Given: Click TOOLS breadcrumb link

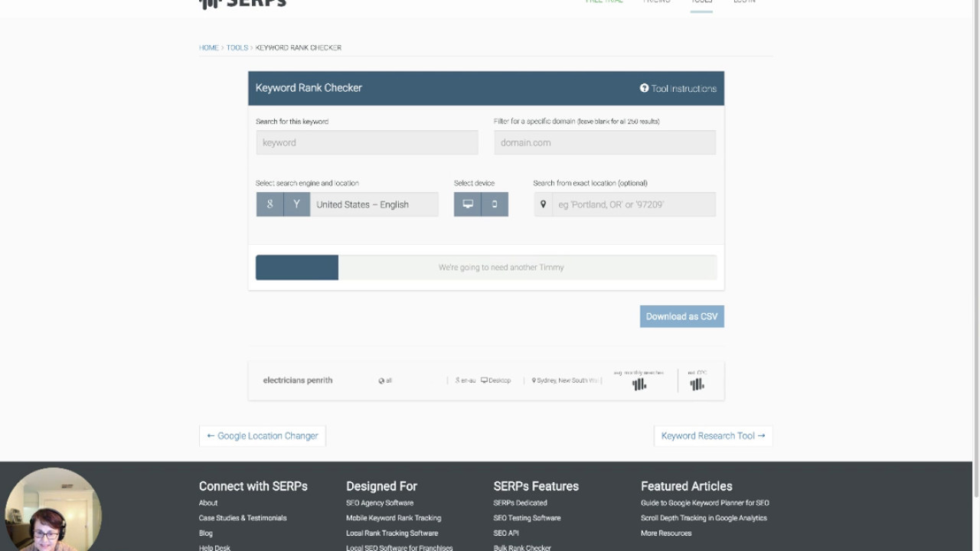Looking at the screenshot, I should [x=237, y=47].
